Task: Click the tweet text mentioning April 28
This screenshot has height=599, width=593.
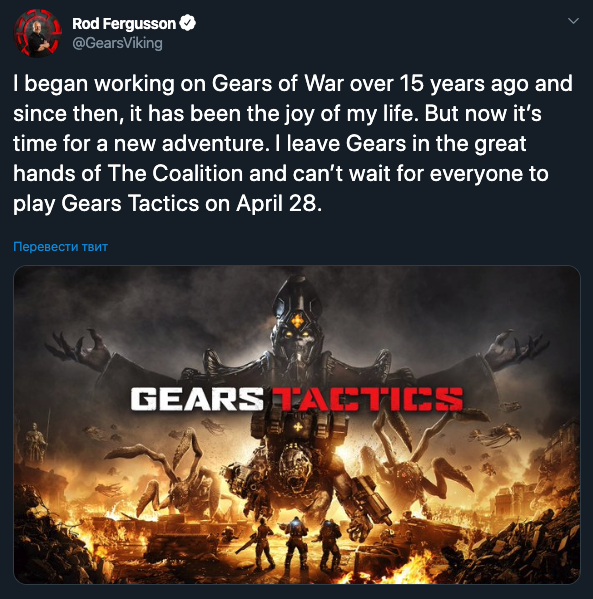Action: click(x=167, y=203)
